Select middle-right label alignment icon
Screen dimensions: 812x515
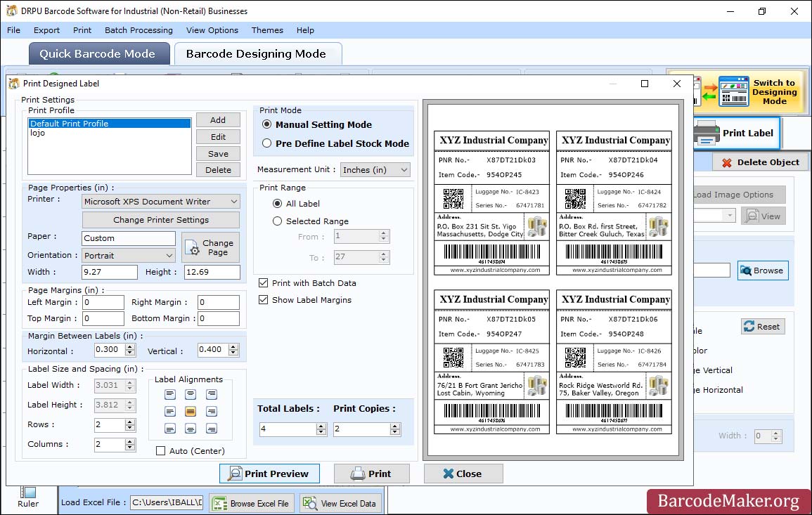(x=212, y=412)
